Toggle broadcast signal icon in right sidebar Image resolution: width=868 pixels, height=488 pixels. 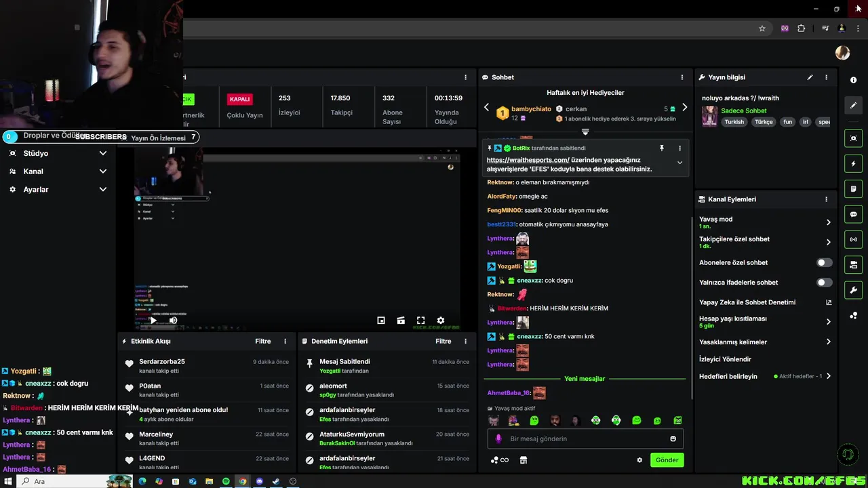click(x=853, y=239)
